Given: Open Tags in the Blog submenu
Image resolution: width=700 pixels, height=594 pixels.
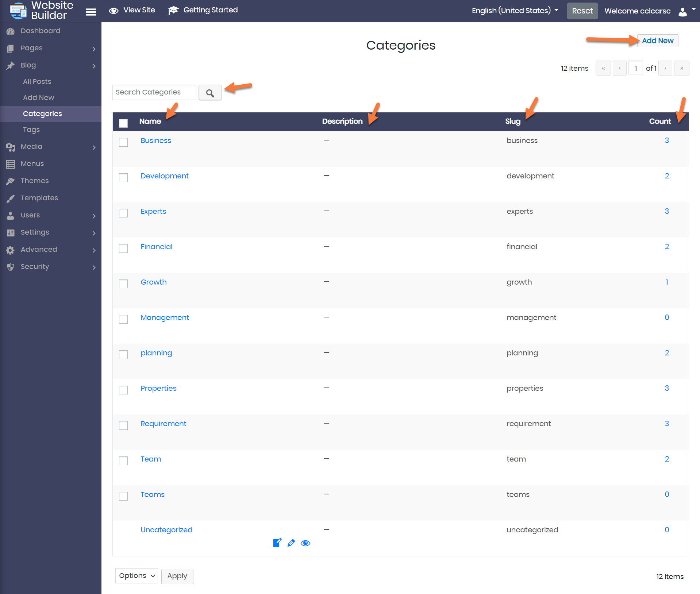Looking at the screenshot, I should (x=31, y=130).
